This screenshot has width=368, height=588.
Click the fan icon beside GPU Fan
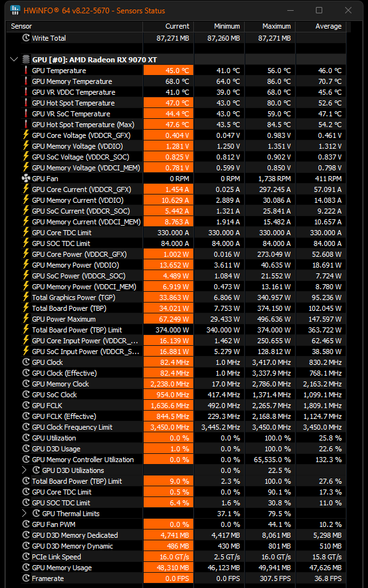click(26, 179)
